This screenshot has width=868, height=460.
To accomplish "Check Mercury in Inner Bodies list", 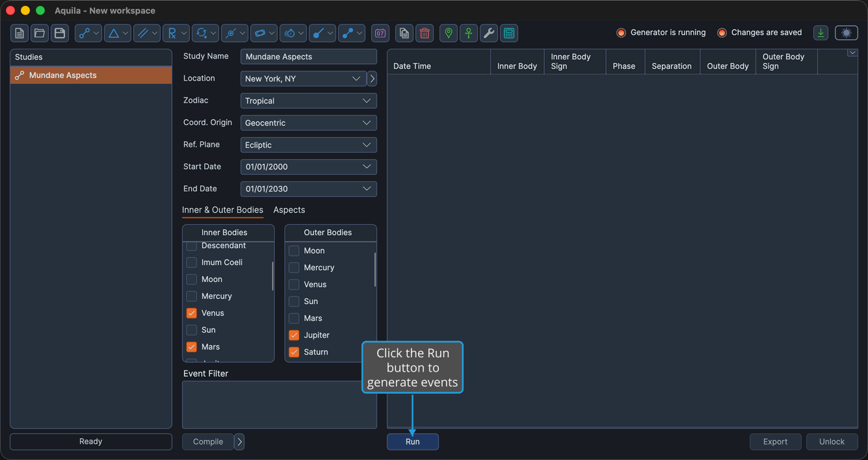I will pyautogui.click(x=192, y=296).
